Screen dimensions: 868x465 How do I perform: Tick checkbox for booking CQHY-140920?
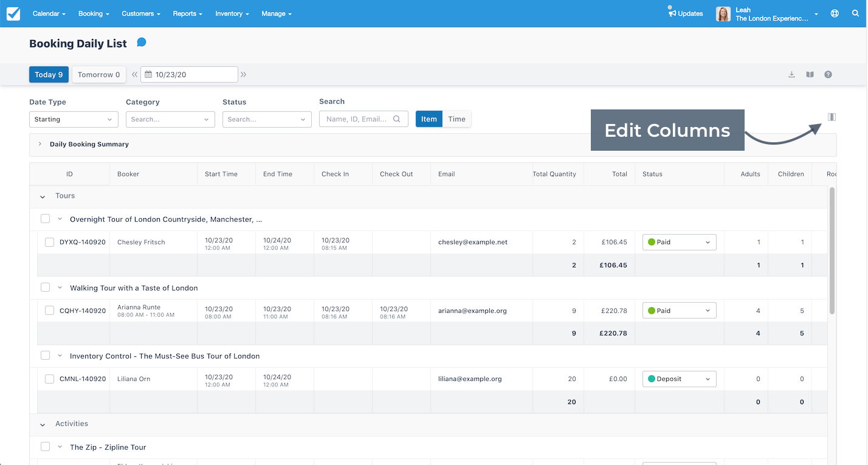click(x=50, y=311)
